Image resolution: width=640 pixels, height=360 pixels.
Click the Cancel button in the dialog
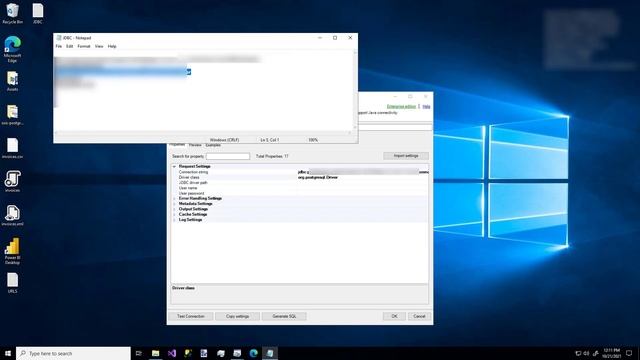(x=419, y=316)
